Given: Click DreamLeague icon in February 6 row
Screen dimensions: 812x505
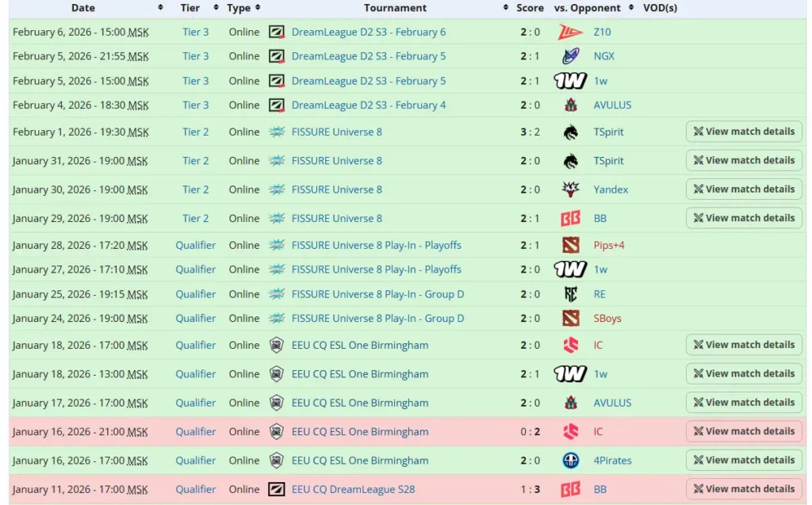Looking at the screenshot, I should tap(277, 32).
